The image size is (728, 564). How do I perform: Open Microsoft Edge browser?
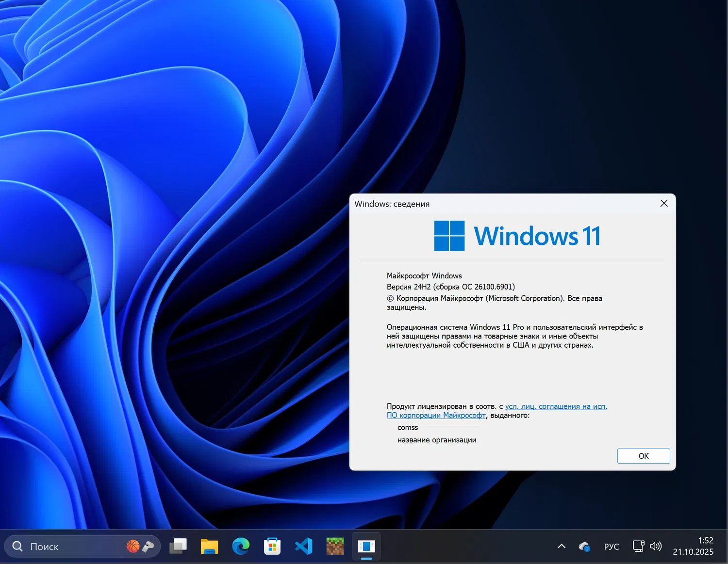coord(240,546)
